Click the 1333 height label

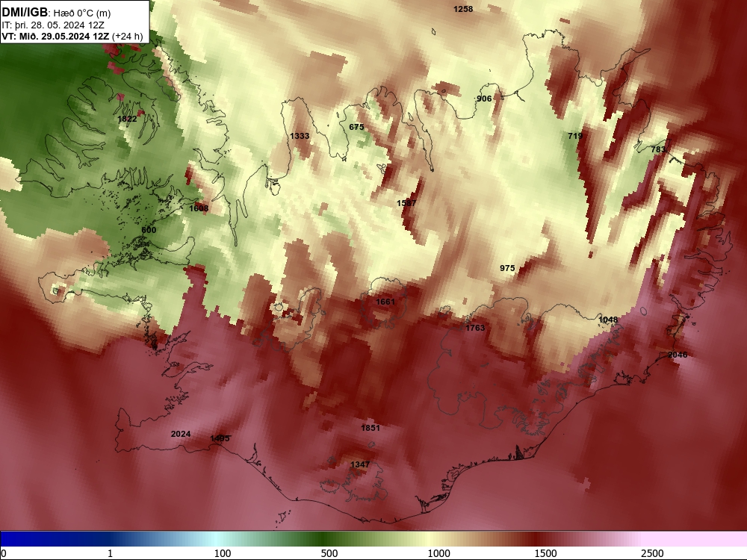(300, 136)
